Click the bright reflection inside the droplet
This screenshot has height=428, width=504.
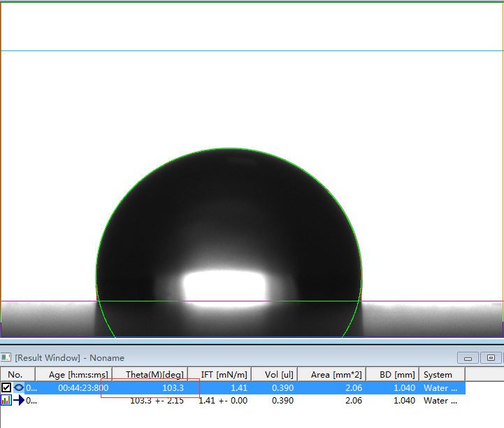tap(226, 287)
